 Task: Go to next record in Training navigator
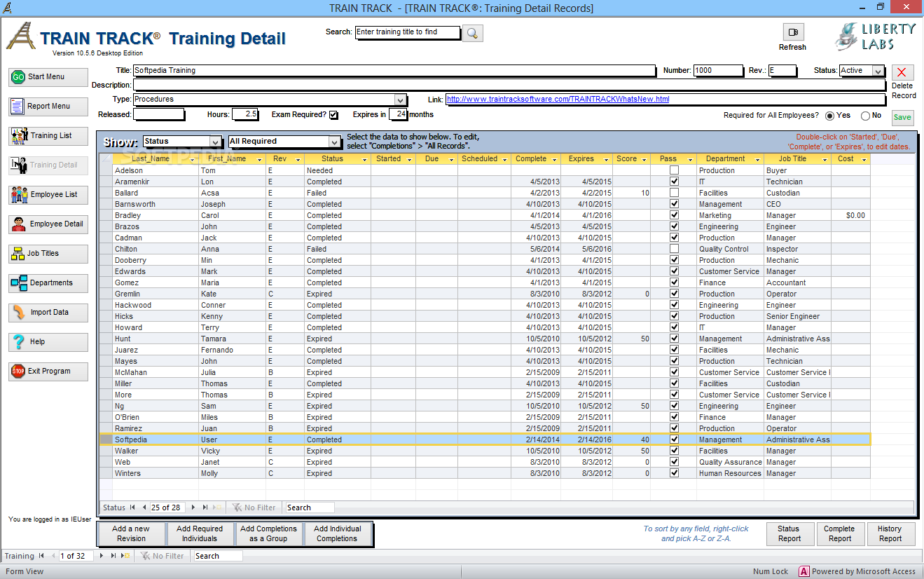[x=101, y=556]
